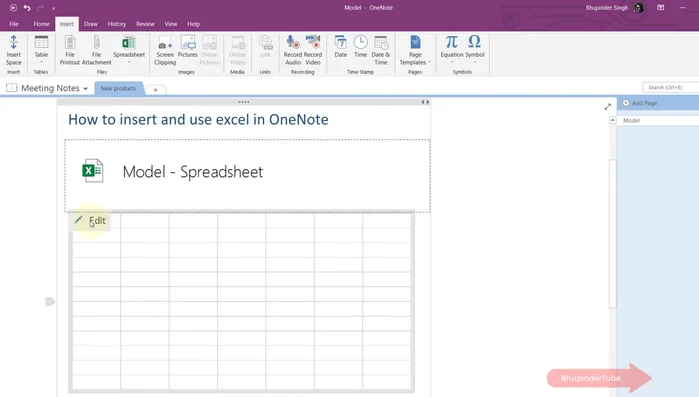Open the Ribbon Display Options
The image size is (699, 397).
coord(661,8)
